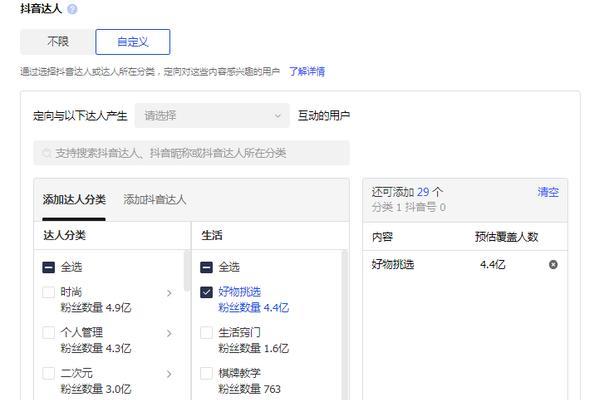Expand the 时尚 category arrow

coord(169,293)
